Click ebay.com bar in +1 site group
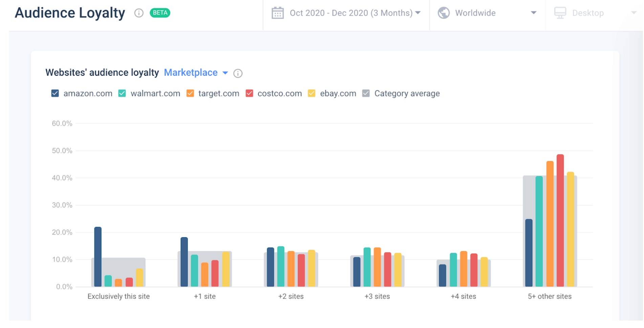This screenshot has height=328, width=644. (226, 269)
